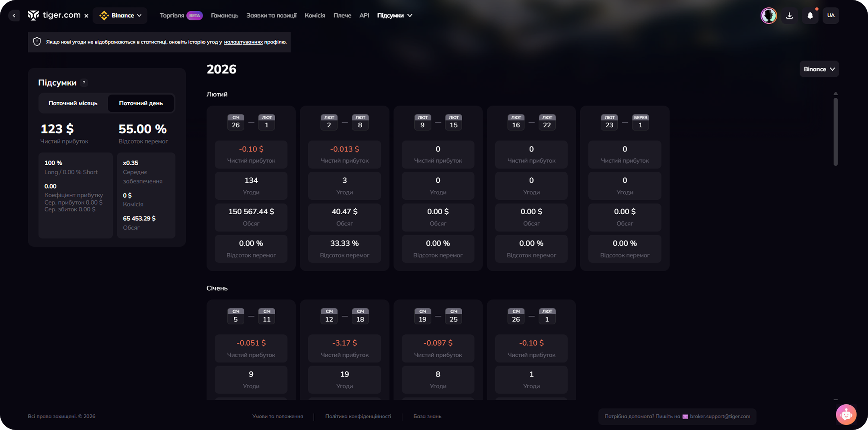Open the support chat bot icon

pos(846,414)
